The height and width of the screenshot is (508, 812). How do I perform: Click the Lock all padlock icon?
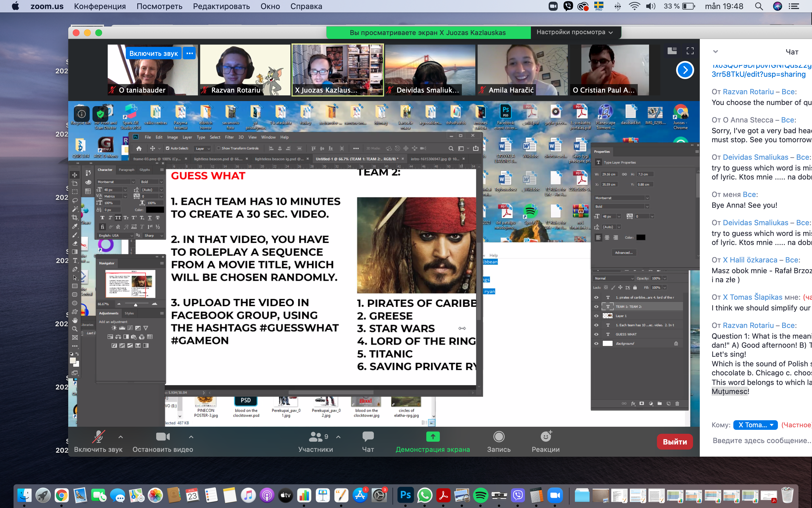point(635,288)
